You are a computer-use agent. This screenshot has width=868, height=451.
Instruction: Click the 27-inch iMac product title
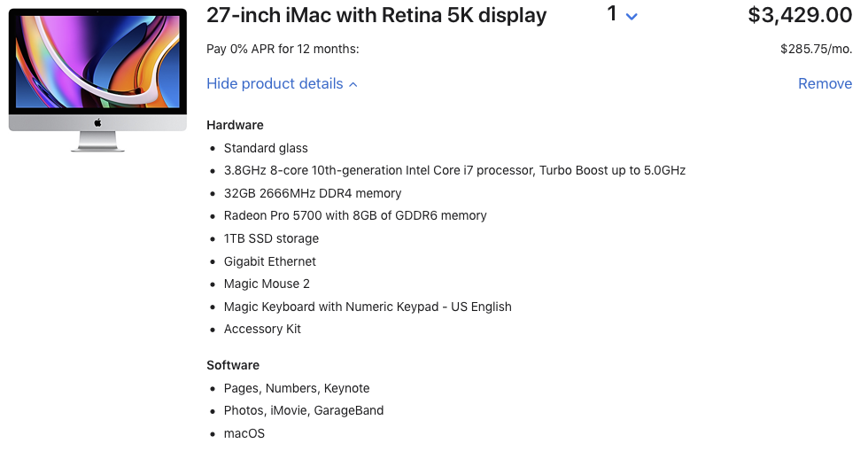click(376, 15)
